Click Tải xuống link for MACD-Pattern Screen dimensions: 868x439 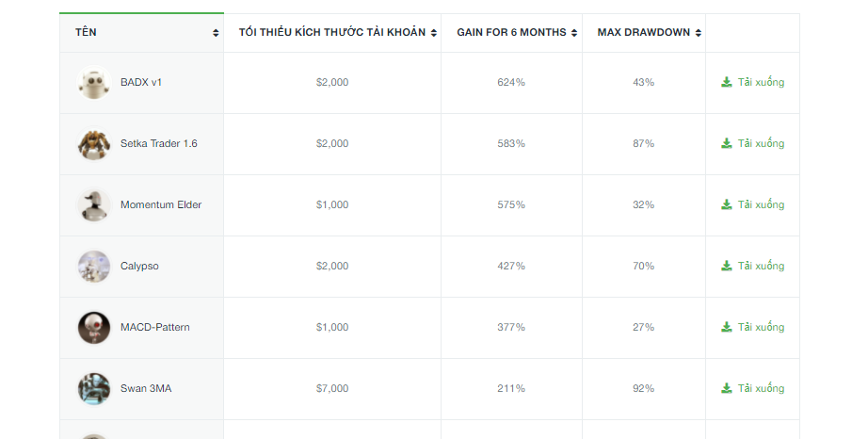(753, 327)
